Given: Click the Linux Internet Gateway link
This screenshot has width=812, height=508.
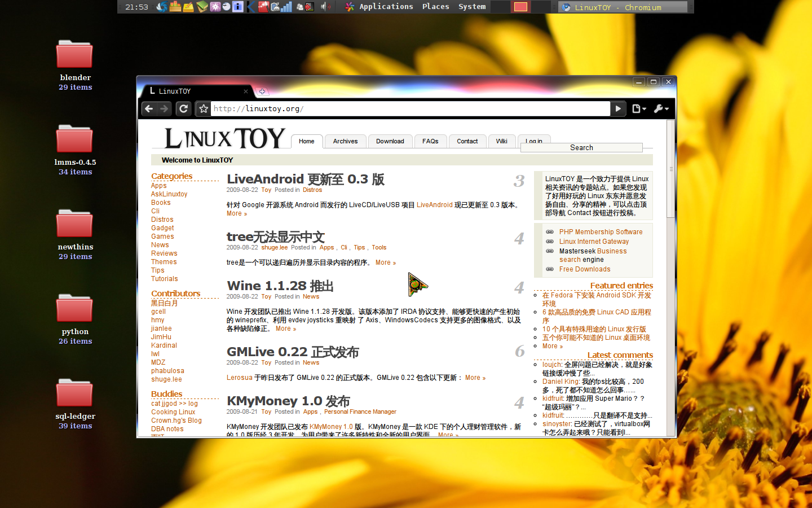Looking at the screenshot, I should coord(594,242).
